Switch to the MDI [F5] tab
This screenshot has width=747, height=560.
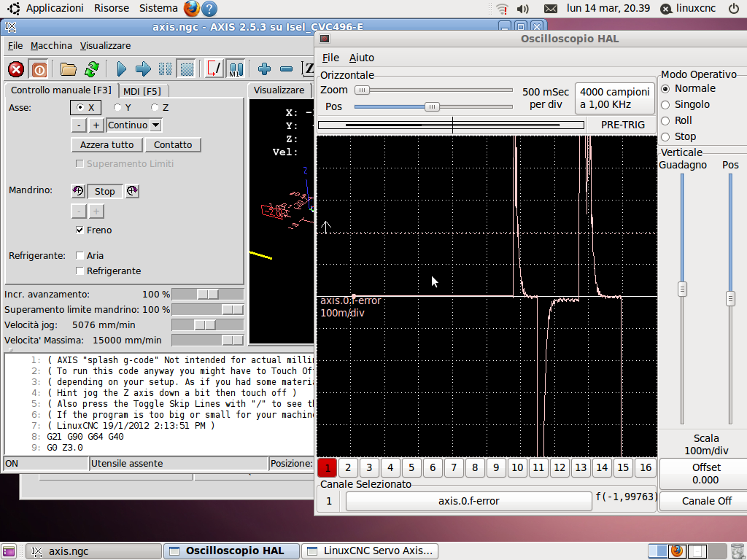142,91
